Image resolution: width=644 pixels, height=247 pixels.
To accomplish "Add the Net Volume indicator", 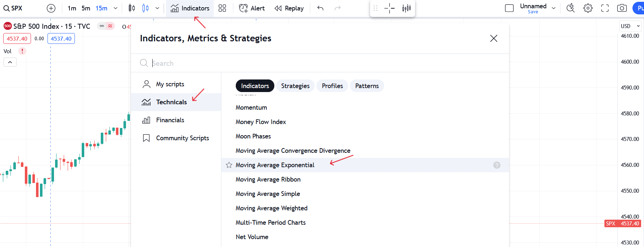I will (x=365, y=237).
